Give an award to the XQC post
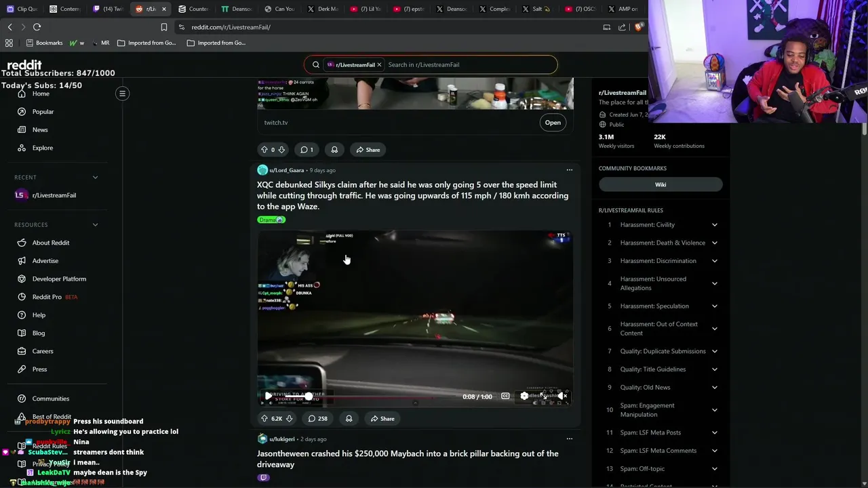Viewport: 868px width, 488px height. tap(349, 418)
